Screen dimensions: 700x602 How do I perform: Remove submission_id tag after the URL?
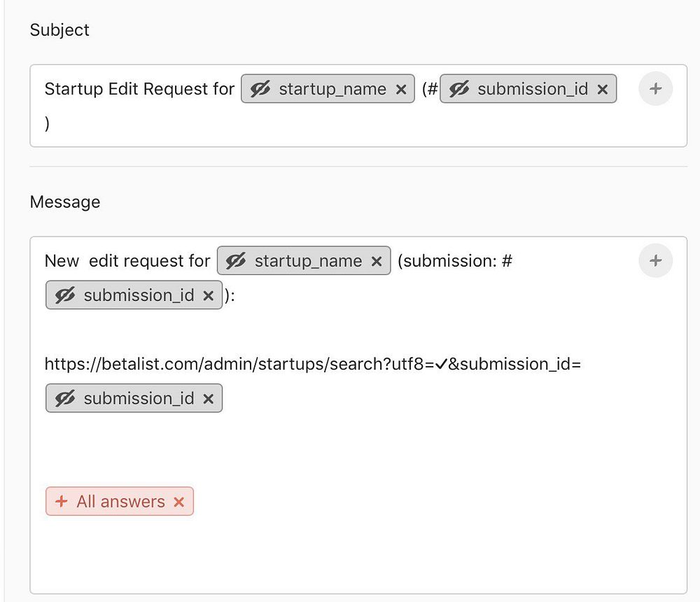[208, 398]
